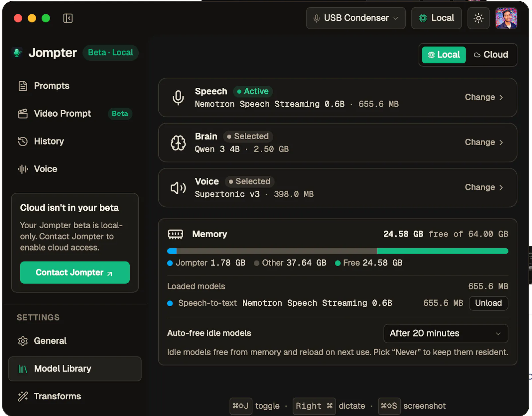
Task: Click the Active status badge on Speech
Action: [253, 91]
